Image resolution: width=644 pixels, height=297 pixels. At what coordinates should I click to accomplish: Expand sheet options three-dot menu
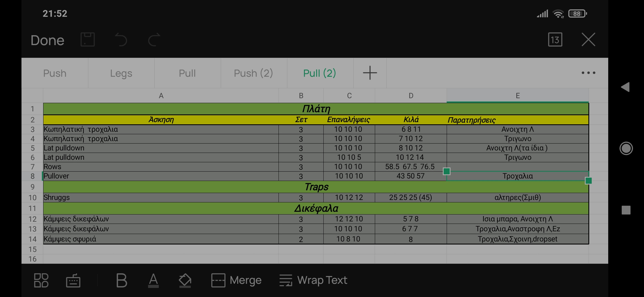coord(588,73)
